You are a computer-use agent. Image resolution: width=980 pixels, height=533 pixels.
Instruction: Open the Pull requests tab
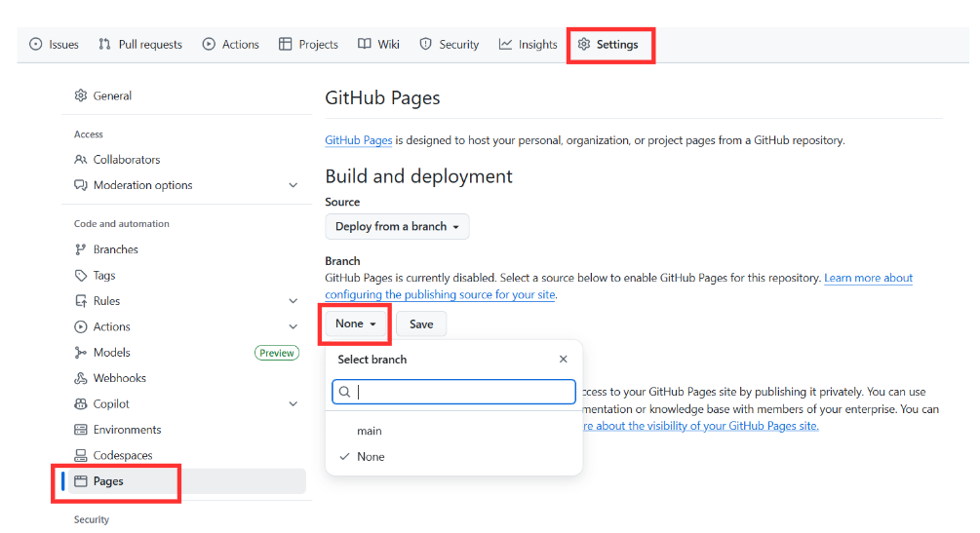tap(140, 45)
